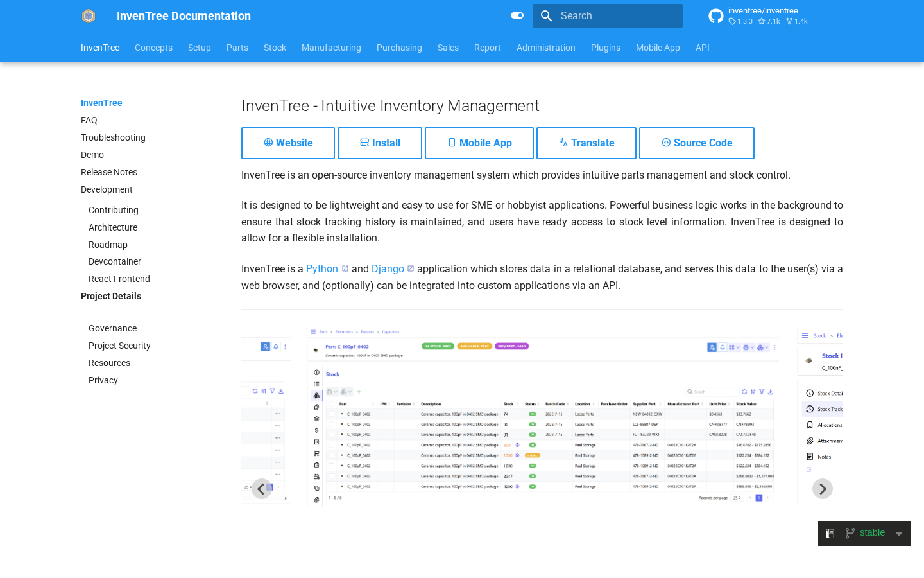Toggle the dark mode color scheme switch
The image size is (924, 578).
pyautogui.click(x=517, y=15)
